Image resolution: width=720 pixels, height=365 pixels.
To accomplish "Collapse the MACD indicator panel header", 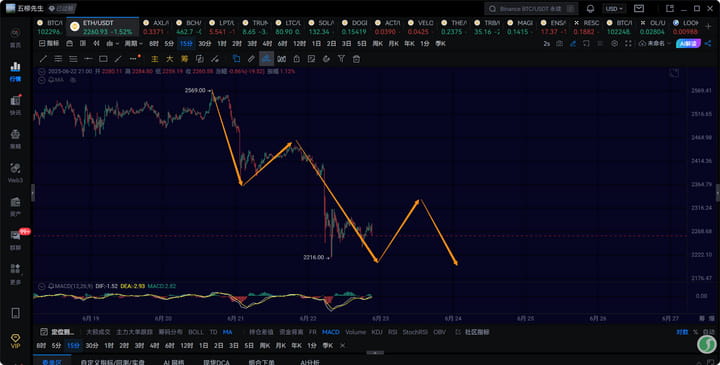I will pos(42,286).
